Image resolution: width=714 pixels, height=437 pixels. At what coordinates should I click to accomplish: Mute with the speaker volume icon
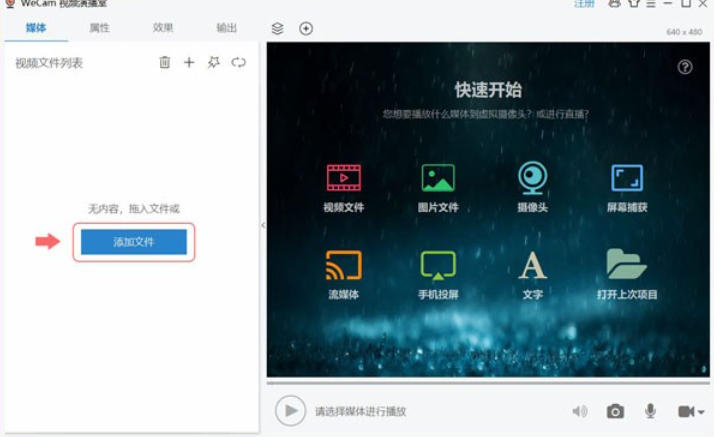click(x=580, y=412)
